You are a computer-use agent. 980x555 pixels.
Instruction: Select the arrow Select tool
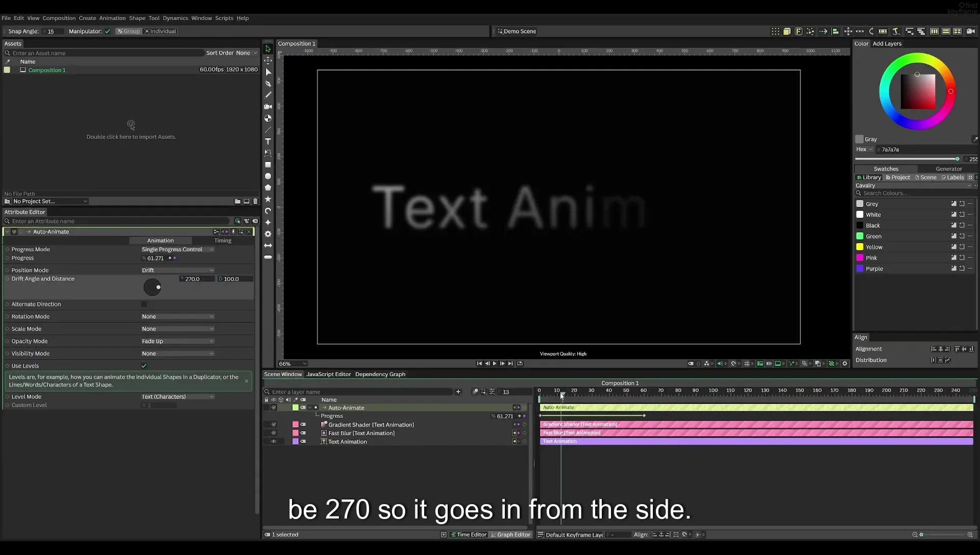pyautogui.click(x=268, y=49)
